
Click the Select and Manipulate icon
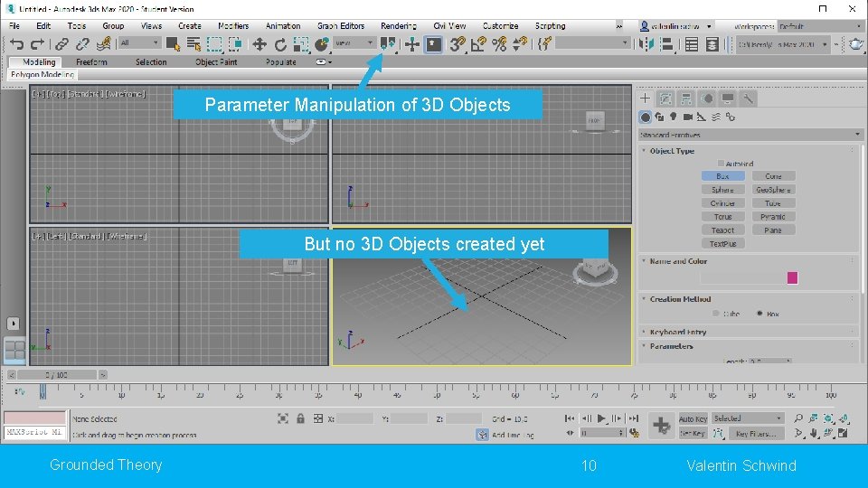pyautogui.click(x=412, y=44)
